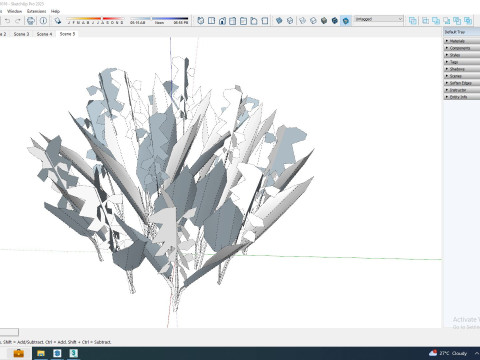
Task: Select the Union solid tool
Action: 436,21
